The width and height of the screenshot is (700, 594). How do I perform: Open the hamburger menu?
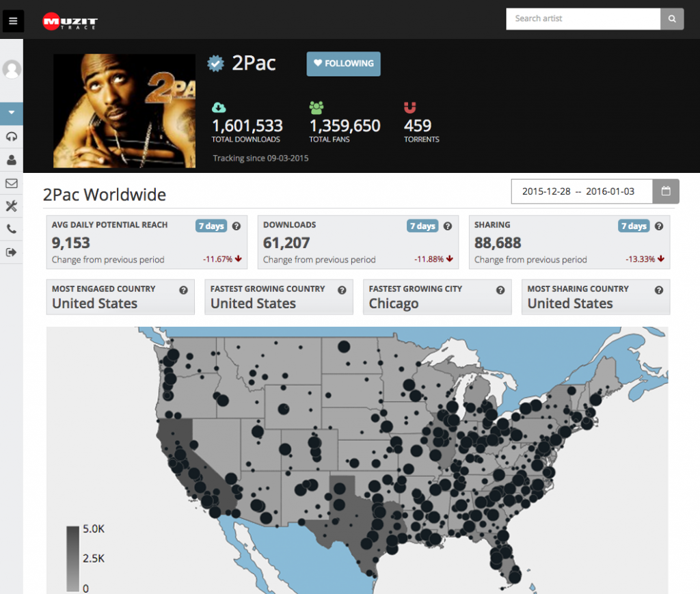coord(13,21)
